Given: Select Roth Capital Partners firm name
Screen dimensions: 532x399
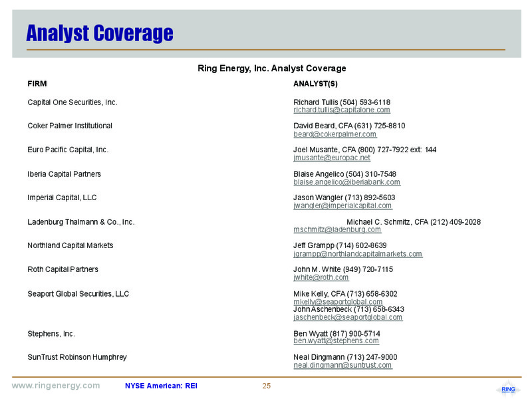Looking at the screenshot, I should pyautogui.click(x=63, y=269).
